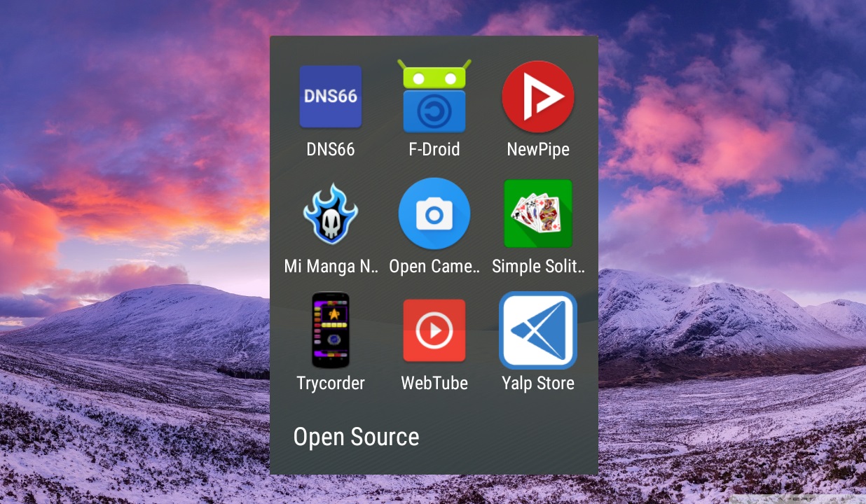Click the "Simple Solit.." label
The image size is (866, 504).
pyautogui.click(x=538, y=266)
